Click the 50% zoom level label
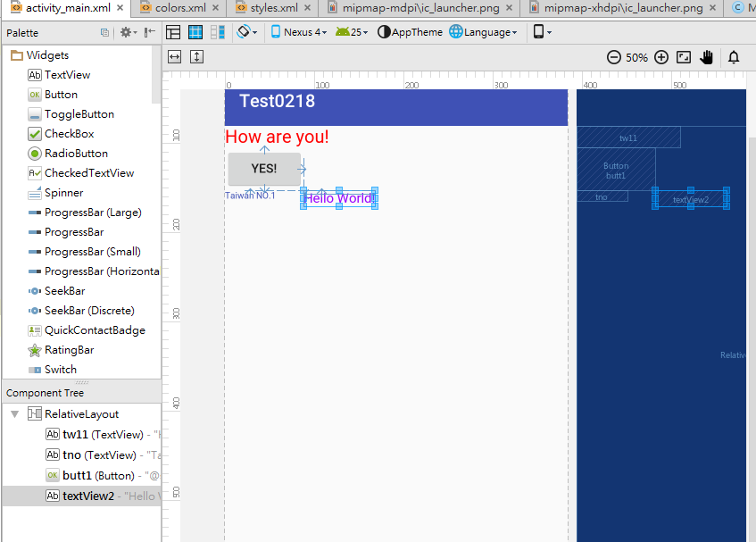Viewport: 756px width, 542px height. [x=636, y=58]
